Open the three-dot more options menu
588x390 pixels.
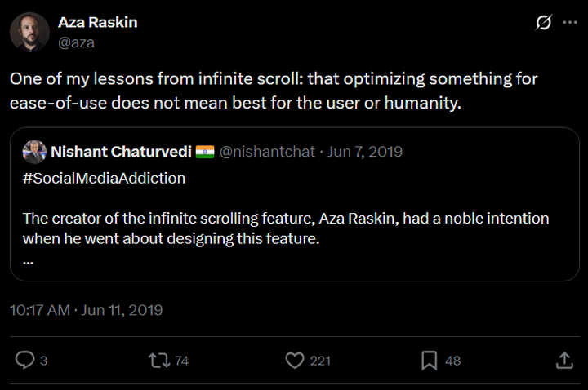[x=569, y=23]
